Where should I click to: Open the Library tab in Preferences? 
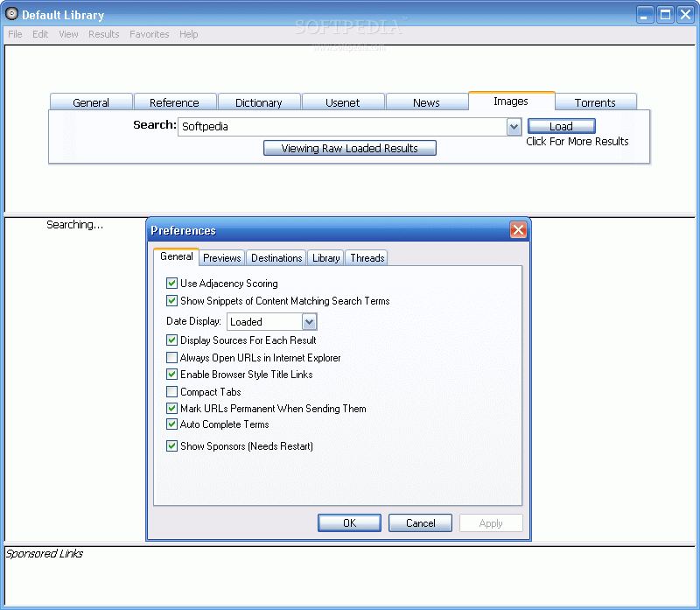coord(325,257)
